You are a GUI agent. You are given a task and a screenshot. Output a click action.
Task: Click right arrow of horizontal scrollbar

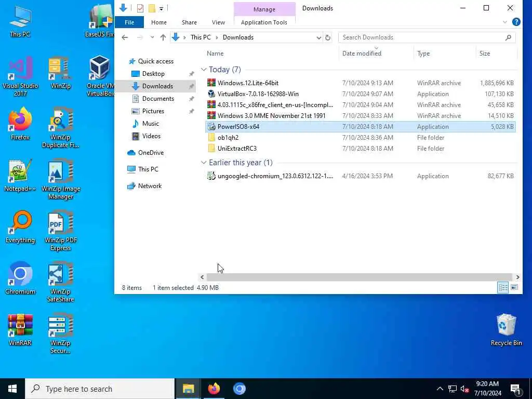tap(517, 277)
